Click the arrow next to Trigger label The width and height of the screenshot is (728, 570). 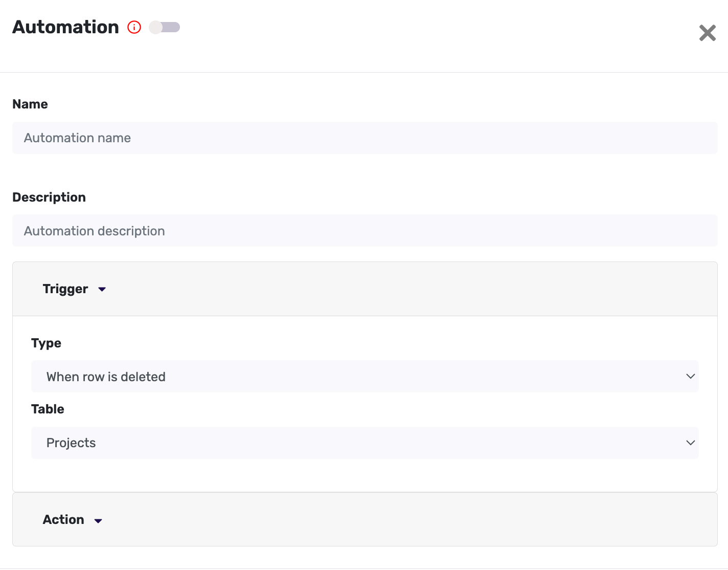tap(101, 289)
